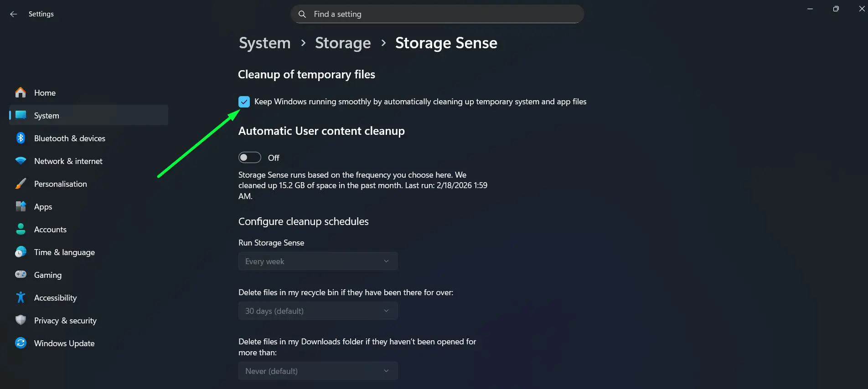Expand the recycle bin deletion period dropdown
Screen dimensions: 868x389
pyautogui.click(x=318, y=311)
